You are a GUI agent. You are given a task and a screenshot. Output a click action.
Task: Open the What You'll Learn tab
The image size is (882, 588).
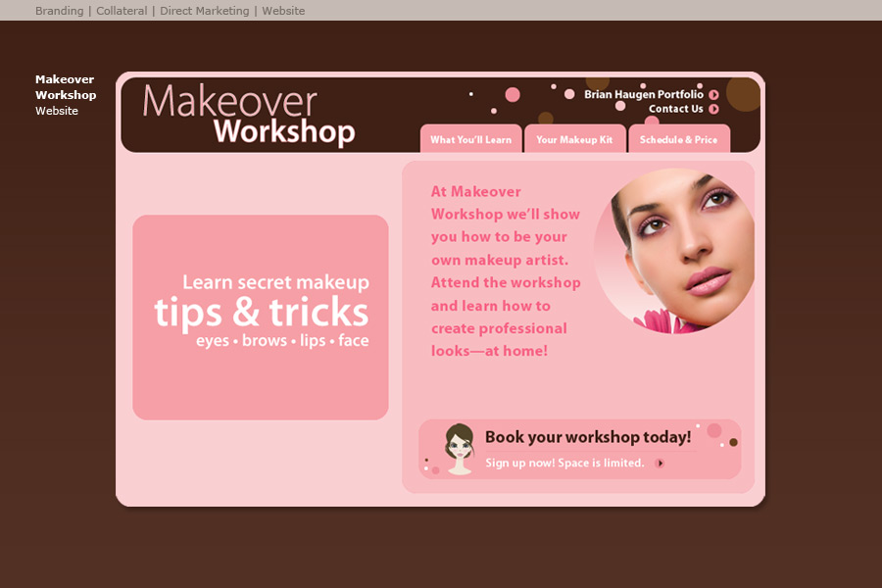coord(470,139)
